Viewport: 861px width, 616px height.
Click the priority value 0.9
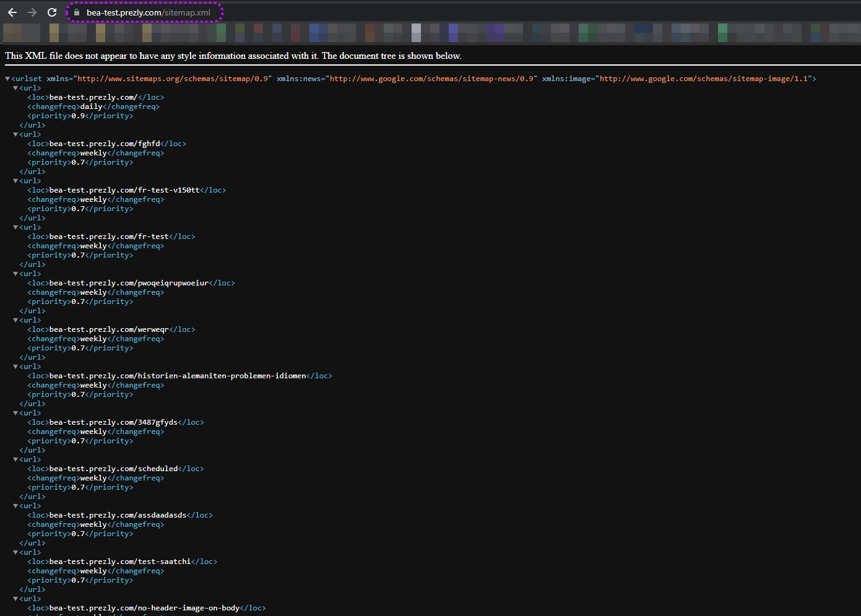click(x=78, y=116)
